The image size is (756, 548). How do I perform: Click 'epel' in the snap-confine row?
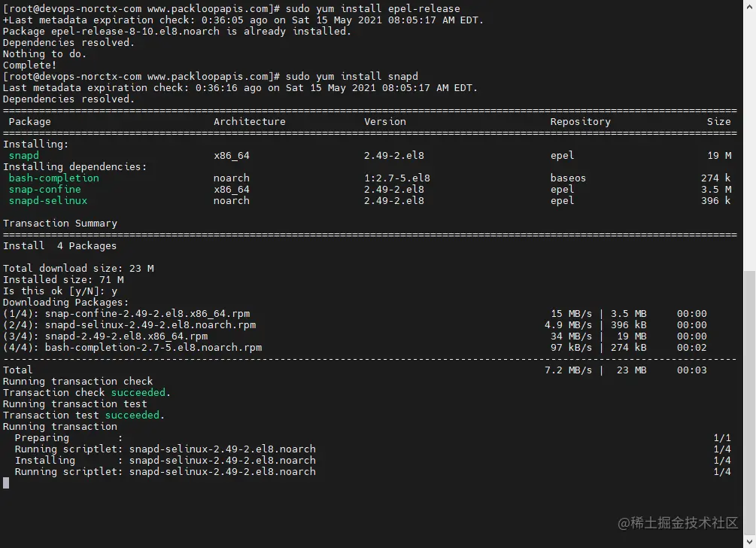(562, 190)
